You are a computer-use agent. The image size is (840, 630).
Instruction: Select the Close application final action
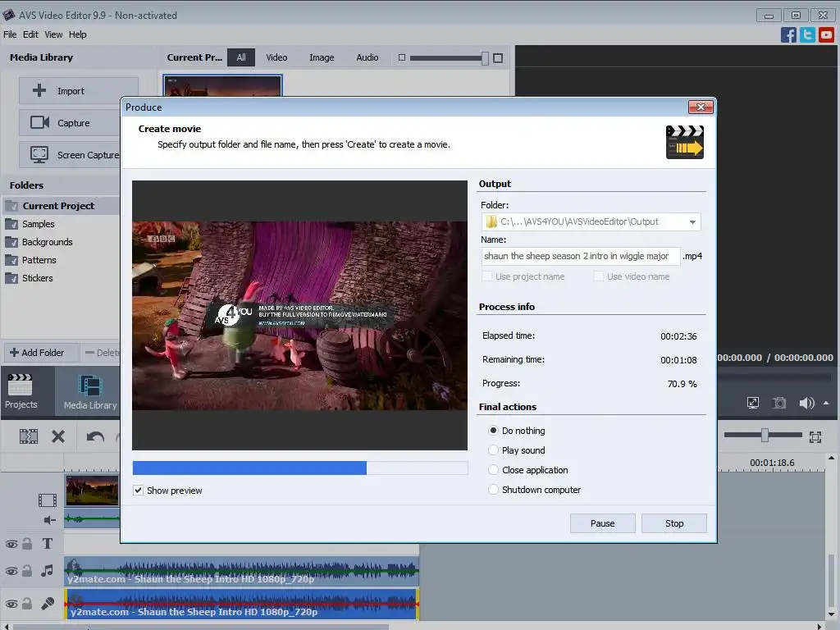click(x=493, y=470)
